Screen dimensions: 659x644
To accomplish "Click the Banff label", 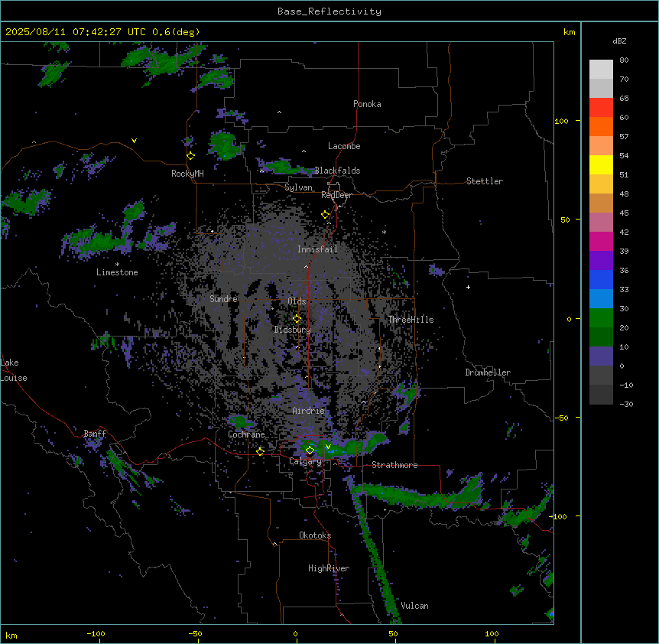I will [x=95, y=434].
